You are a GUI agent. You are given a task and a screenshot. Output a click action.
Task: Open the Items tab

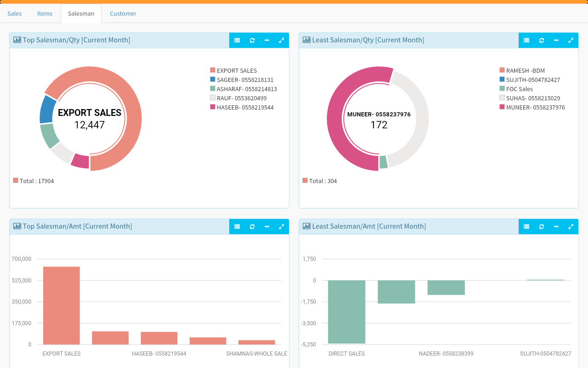(x=45, y=13)
